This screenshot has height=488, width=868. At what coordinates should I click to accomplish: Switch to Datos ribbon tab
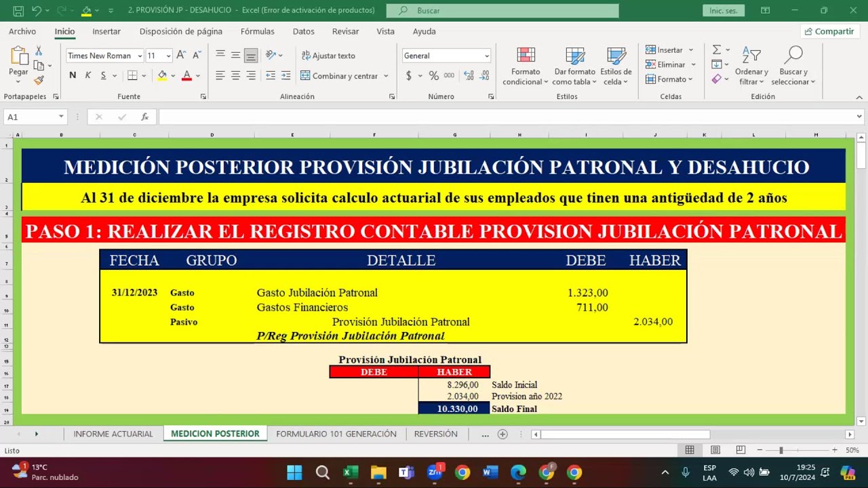[x=304, y=31]
